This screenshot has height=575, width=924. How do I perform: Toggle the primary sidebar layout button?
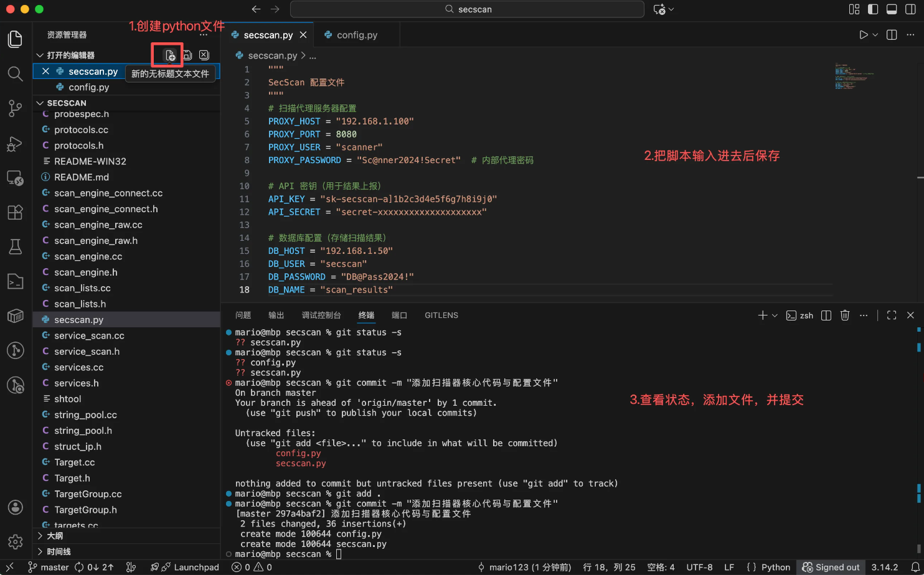click(873, 9)
